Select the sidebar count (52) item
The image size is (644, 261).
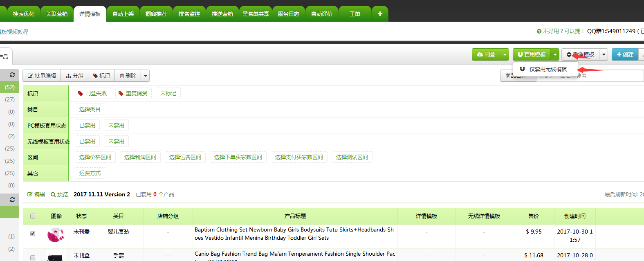pyautogui.click(x=10, y=87)
